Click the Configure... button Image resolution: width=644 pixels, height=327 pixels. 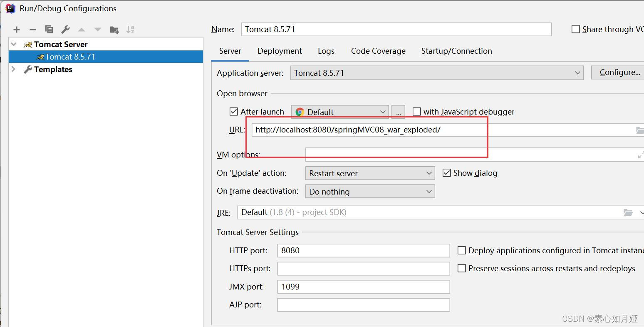click(617, 72)
